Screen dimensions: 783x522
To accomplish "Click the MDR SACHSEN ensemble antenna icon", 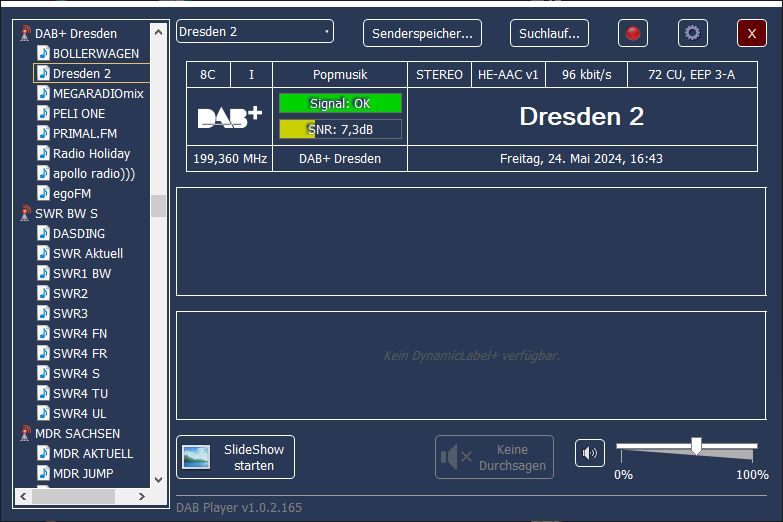I will (x=25, y=433).
